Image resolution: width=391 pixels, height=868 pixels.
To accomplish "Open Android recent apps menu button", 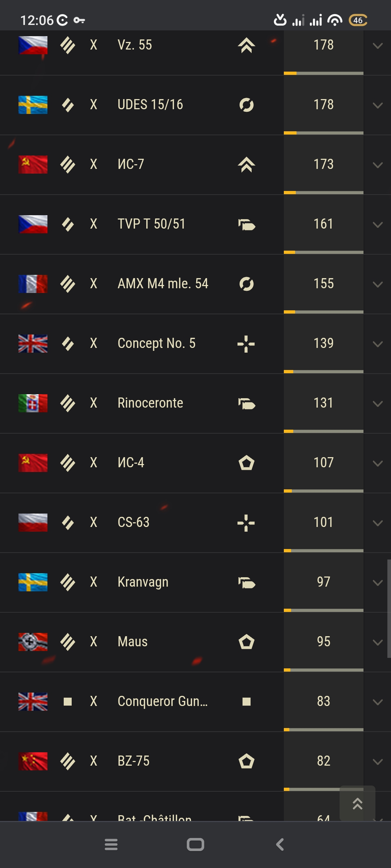I will [111, 844].
